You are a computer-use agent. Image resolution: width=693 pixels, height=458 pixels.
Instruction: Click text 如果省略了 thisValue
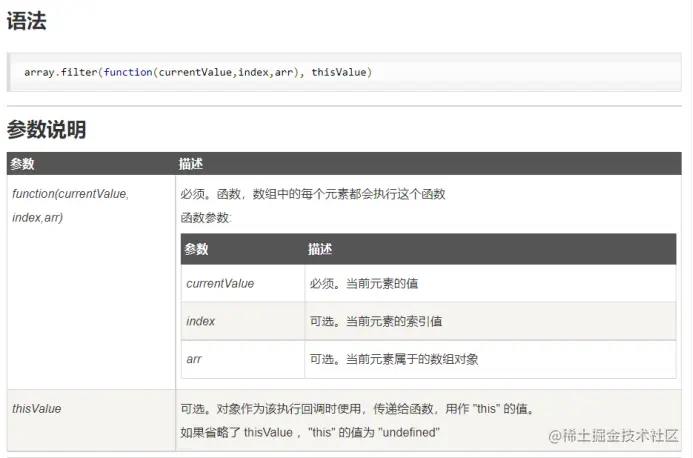point(236,432)
